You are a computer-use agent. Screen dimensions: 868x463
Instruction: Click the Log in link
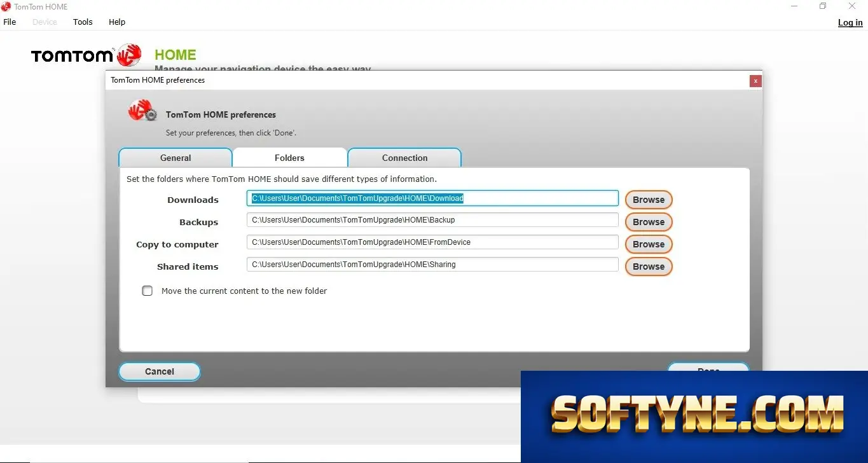pyautogui.click(x=850, y=22)
